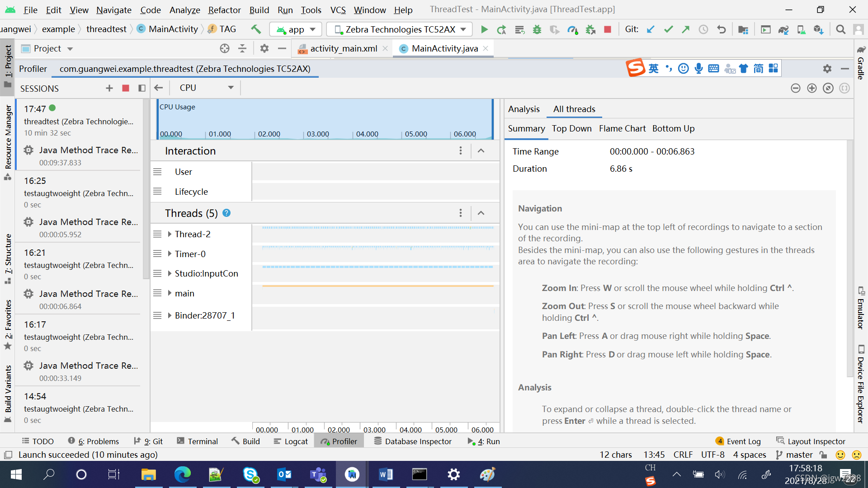Expand the Thread-2 row
Image resolution: width=868 pixels, height=488 pixels.
(170, 234)
